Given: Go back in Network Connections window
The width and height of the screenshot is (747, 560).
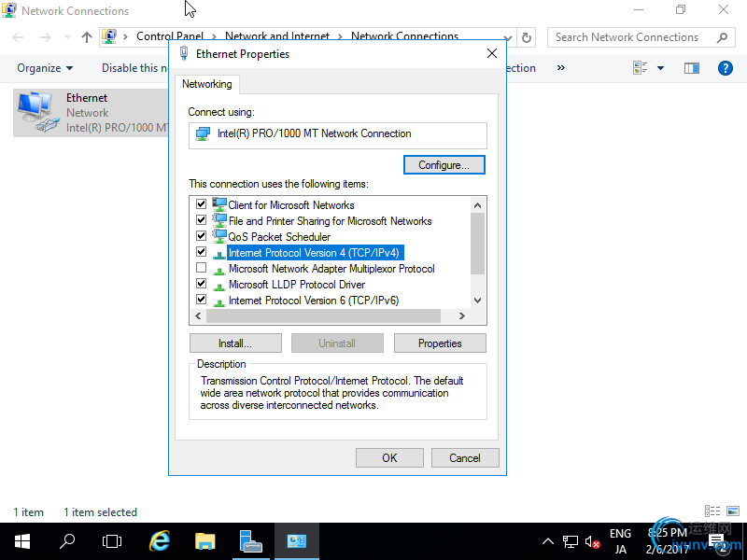Looking at the screenshot, I should click(18, 37).
